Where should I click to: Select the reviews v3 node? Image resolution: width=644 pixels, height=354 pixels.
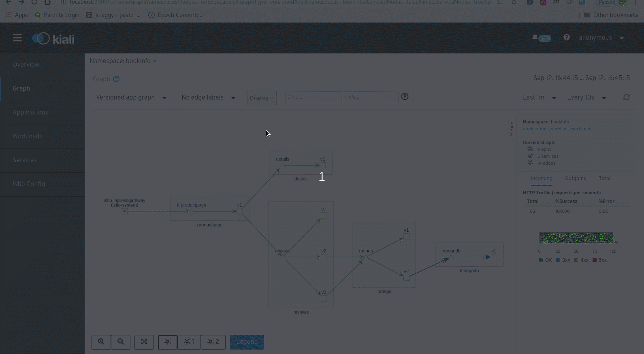(x=324, y=299)
